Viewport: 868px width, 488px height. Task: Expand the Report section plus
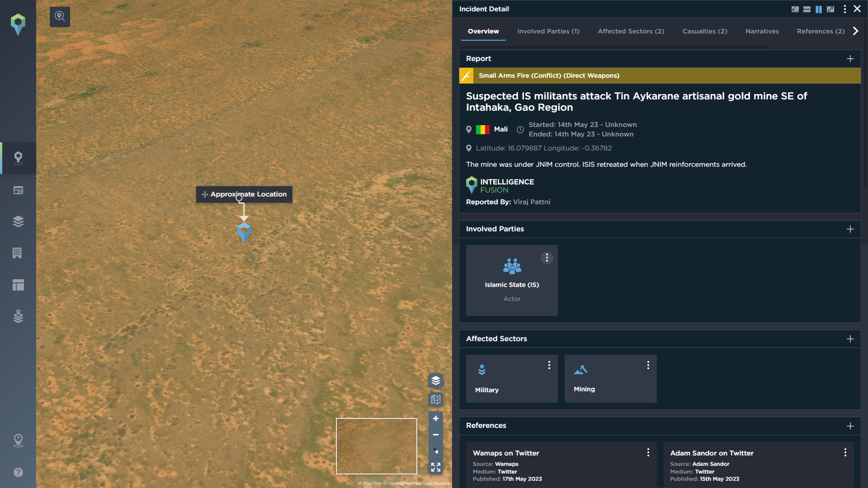[x=850, y=59]
